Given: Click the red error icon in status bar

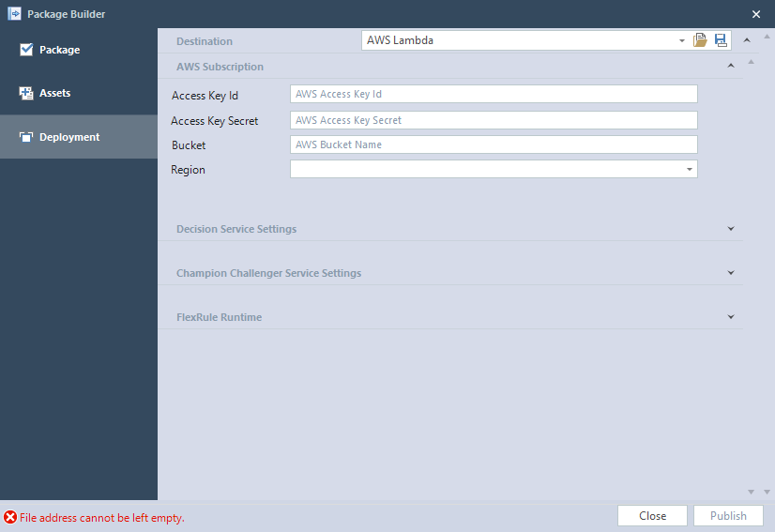Looking at the screenshot, I should (10, 518).
